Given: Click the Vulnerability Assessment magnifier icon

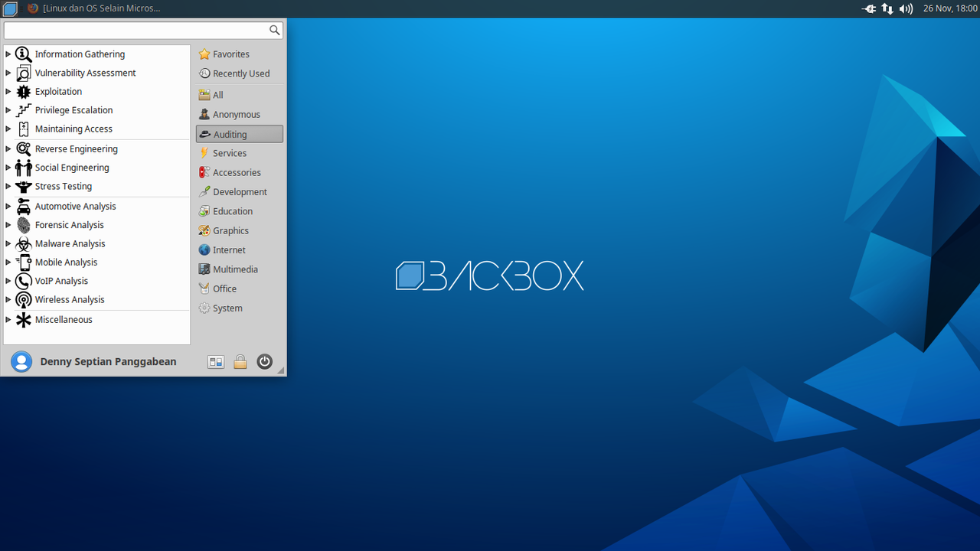Looking at the screenshot, I should tap(24, 73).
